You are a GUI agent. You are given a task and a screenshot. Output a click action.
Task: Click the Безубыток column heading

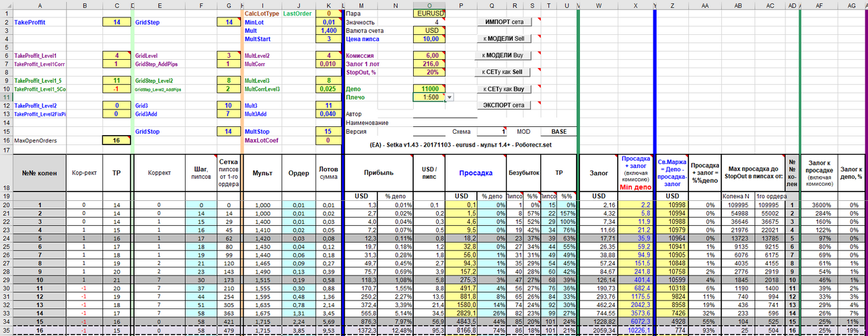(x=523, y=173)
